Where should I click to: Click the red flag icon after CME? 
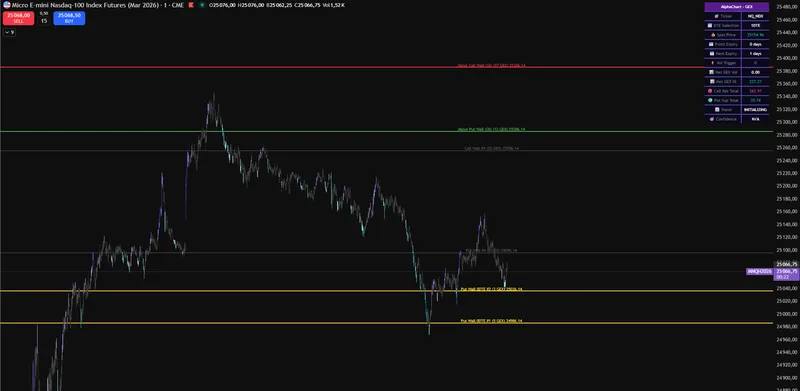190,5
